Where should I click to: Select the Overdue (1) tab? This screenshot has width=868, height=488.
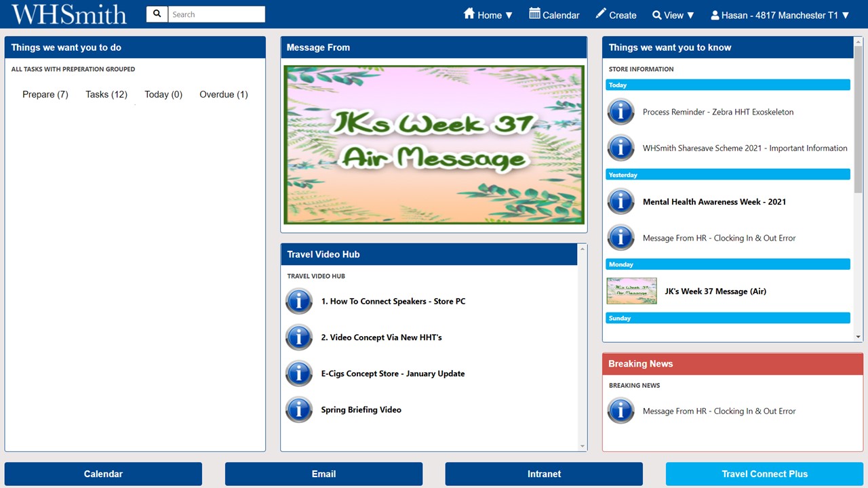(x=224, y=94)
